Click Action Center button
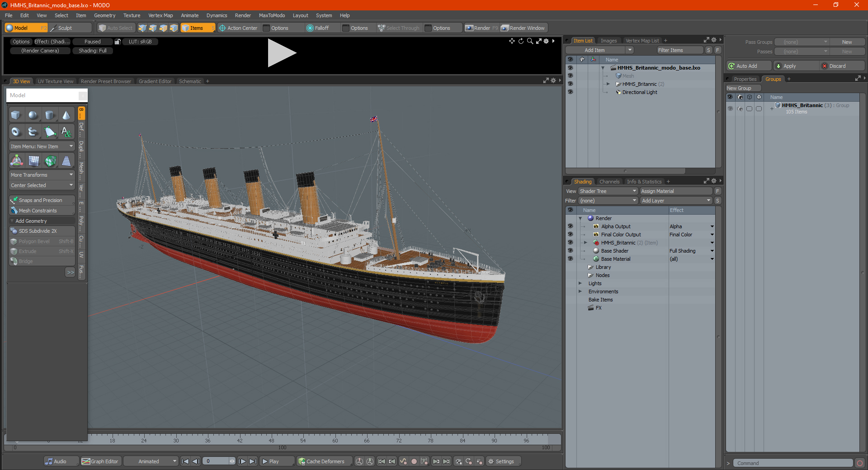The width and height of the screenshot is (868, 470). (238, 28)
